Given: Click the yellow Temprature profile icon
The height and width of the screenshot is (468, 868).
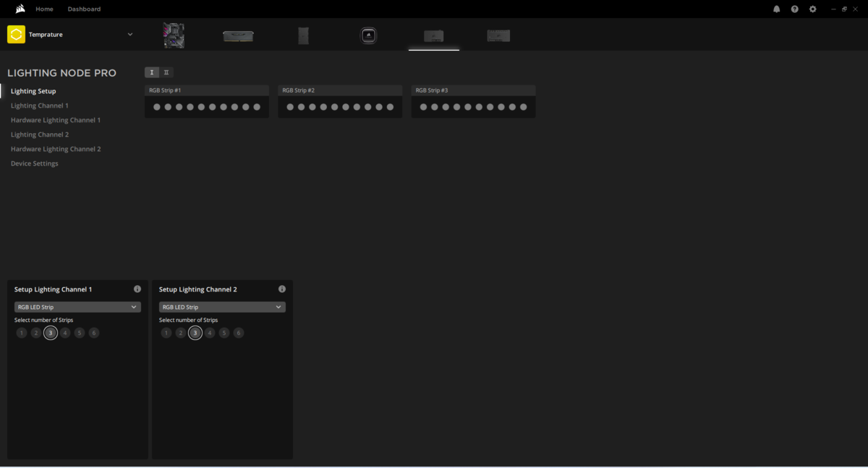Looking at the screenshot, I should [x=16, y=34].
